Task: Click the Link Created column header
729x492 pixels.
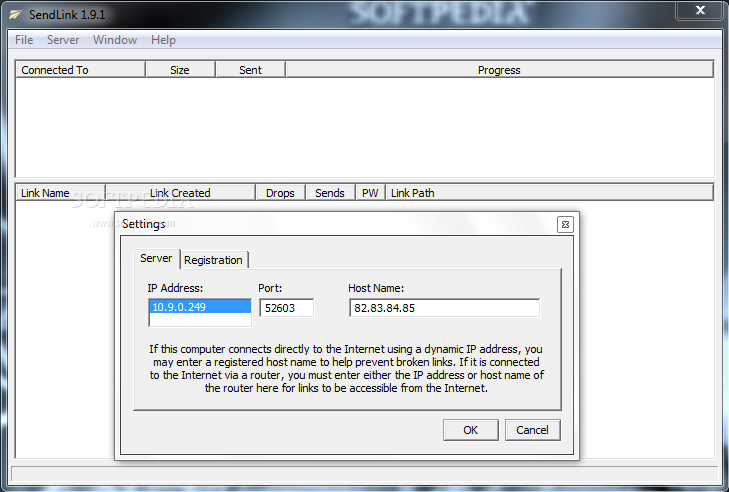Action: (x=180, y=193)
